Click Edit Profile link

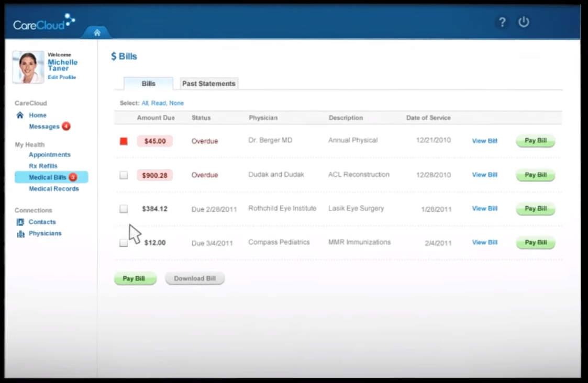pos(62,77)
